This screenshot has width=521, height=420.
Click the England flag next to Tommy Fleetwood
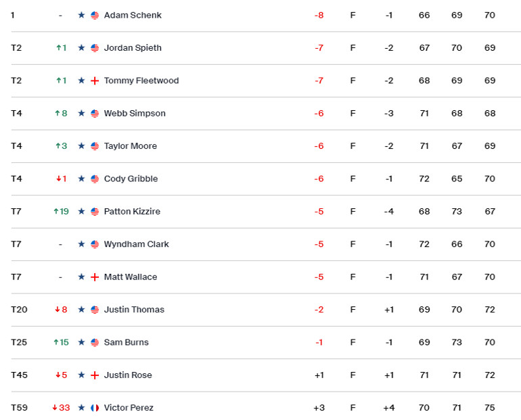point(95,80)
